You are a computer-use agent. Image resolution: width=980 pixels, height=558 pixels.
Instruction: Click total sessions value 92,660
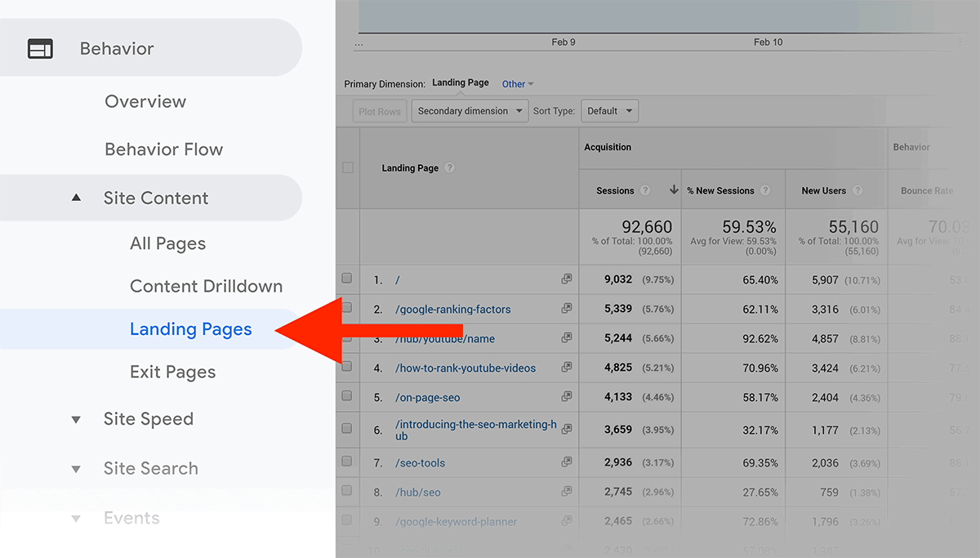[647, 227]
